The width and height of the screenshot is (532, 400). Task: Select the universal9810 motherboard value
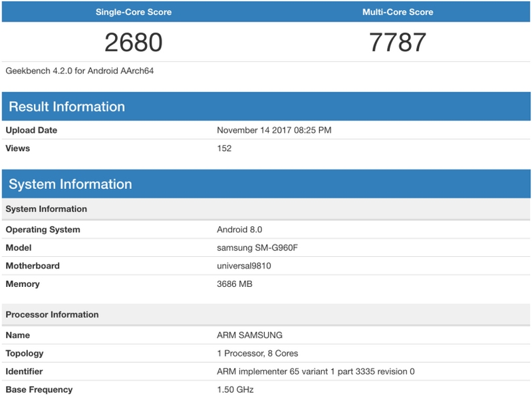pos(245,266)
